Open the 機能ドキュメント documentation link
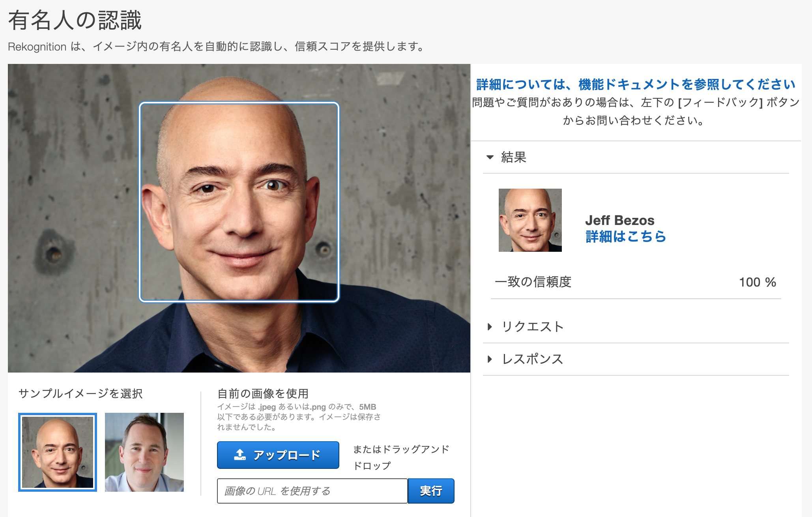The height and width of the screenshot is (517, 812). (636, 84)
